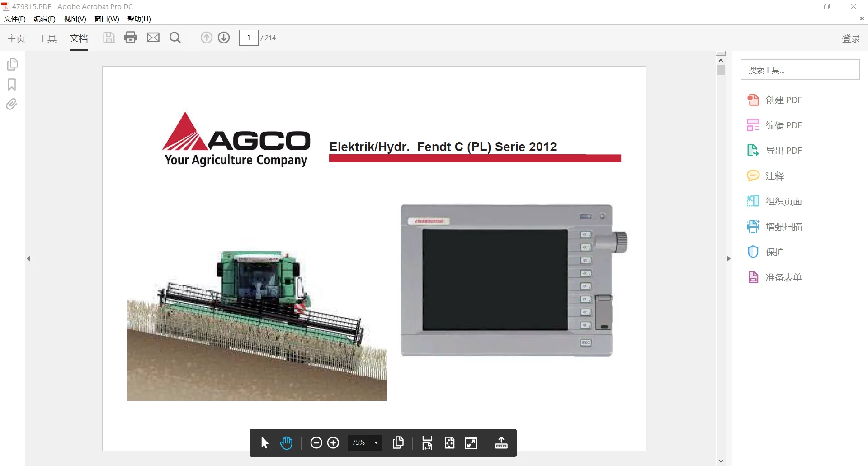Viewport: 868px width, 466px height.
Task: Click the Save file icon
Action: tap(108, 38)
